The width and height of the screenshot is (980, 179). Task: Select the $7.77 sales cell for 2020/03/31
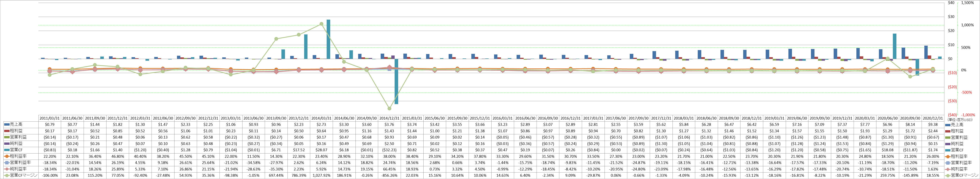865,125
